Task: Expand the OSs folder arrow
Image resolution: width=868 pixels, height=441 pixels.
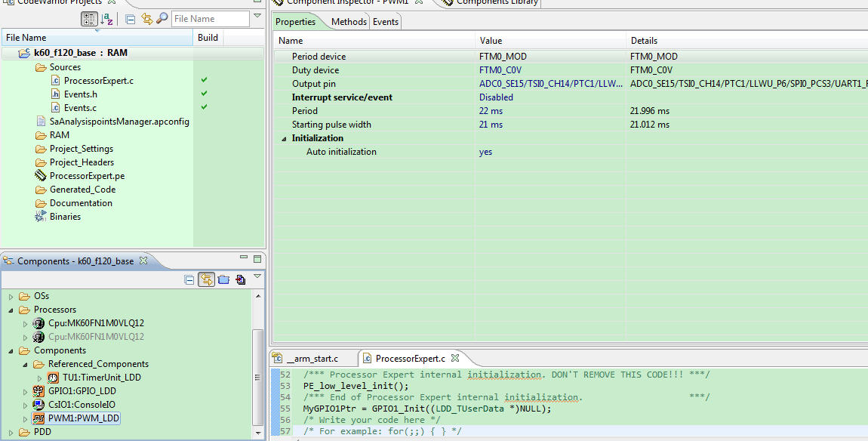Action: [11, 297]
